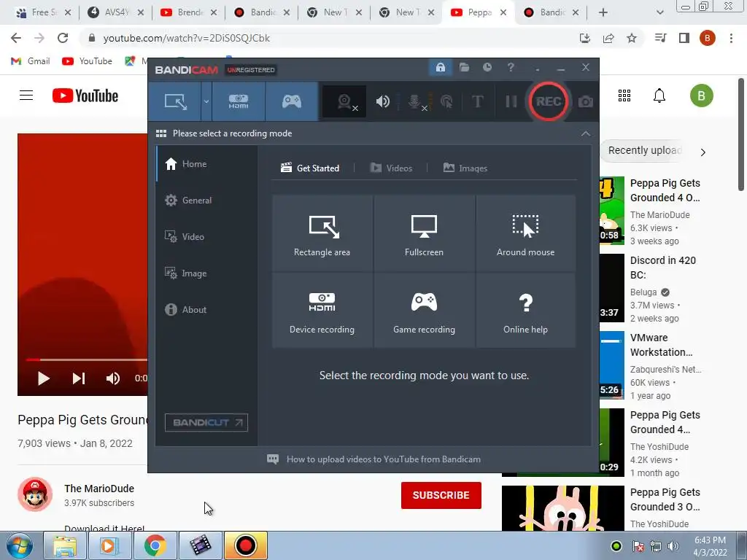This screenshot has width=747, height=560.
Task: Switch to the Videos tab
Action: point(391,168)
